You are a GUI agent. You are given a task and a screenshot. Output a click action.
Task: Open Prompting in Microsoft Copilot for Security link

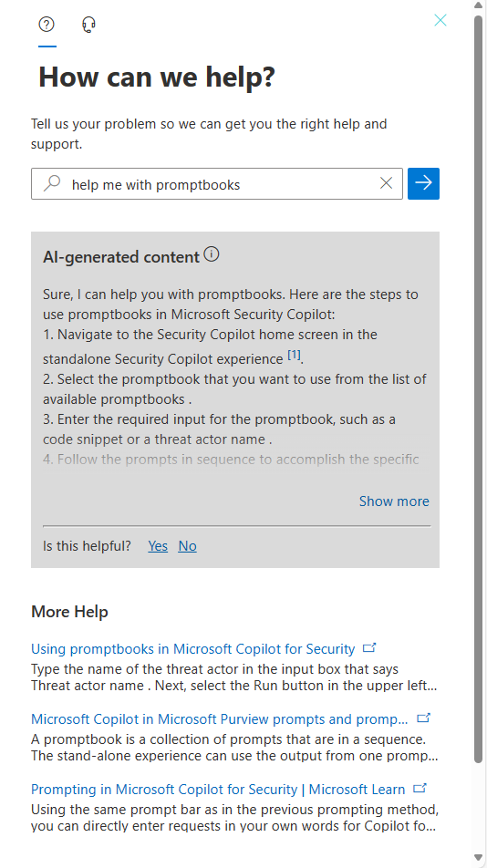218,789
